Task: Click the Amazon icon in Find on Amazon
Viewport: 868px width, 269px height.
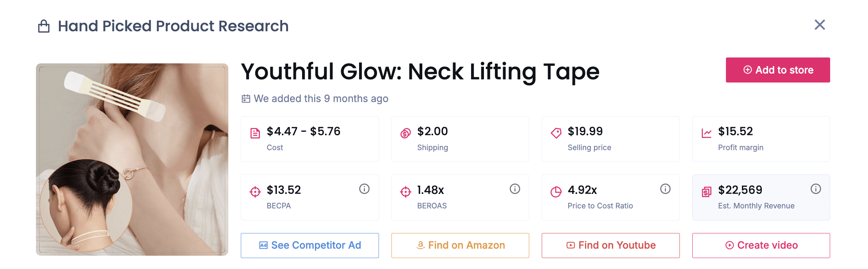Action: (420, 246)
